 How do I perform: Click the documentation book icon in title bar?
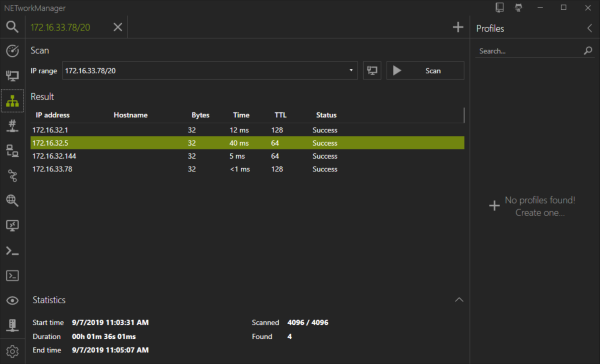pyautogui.click(x=500, y=7)
